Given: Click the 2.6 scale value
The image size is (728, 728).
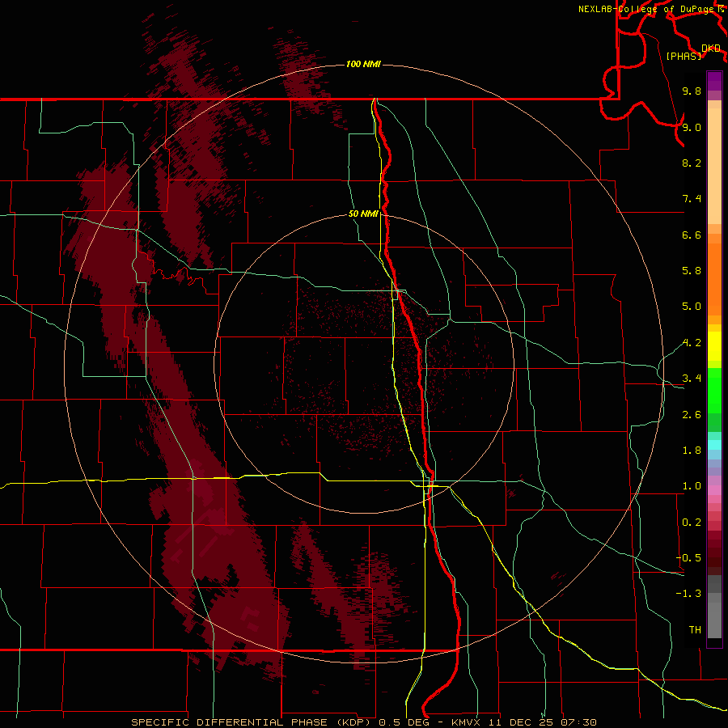Looking at the screenshot, I should click(x=692, y=415).
